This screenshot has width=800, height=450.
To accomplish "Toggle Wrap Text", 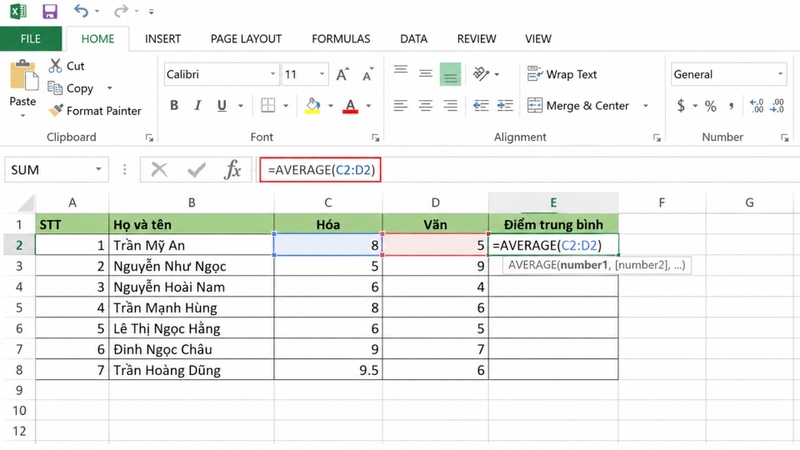I will pos(562,74).
